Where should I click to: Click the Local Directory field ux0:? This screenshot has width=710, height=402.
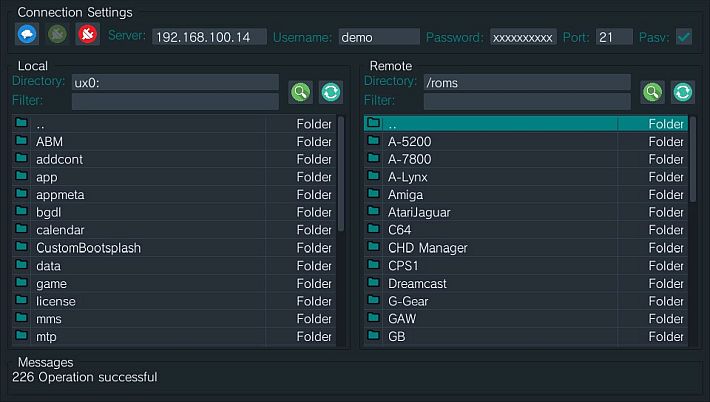pyautogui.click(x=175, y=82)
